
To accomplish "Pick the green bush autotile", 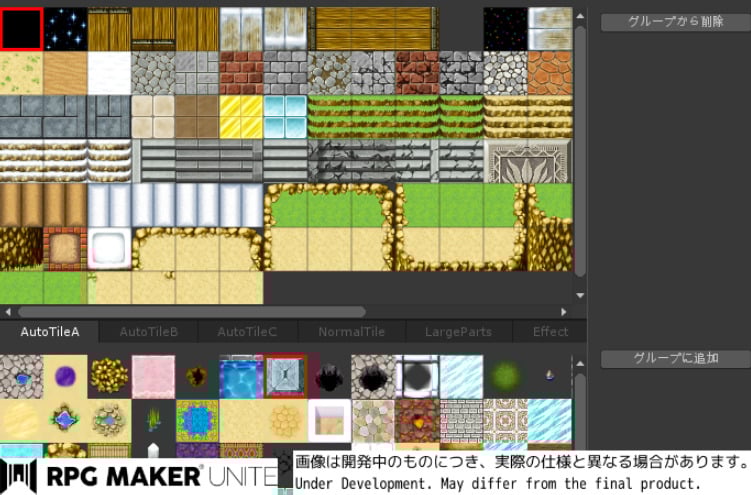I will click(505, 376).
